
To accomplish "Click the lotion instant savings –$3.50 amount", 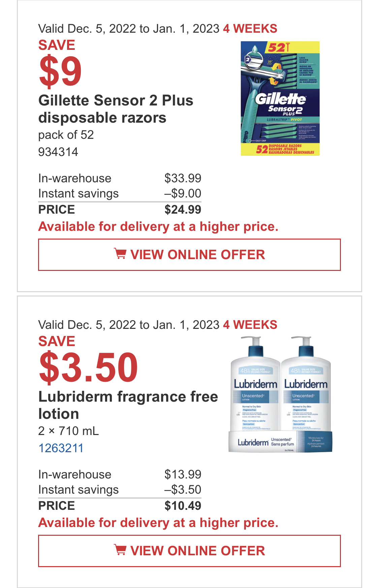I will tap(183, 490).
